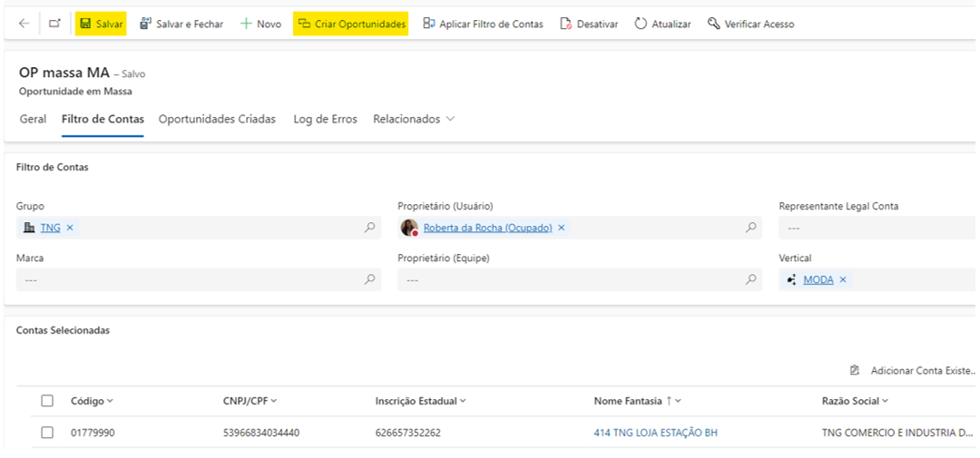This screenshot has height=458, width=980.
Task: Search the Grupo lookup magnifier icon
Action: coord(369,228)
